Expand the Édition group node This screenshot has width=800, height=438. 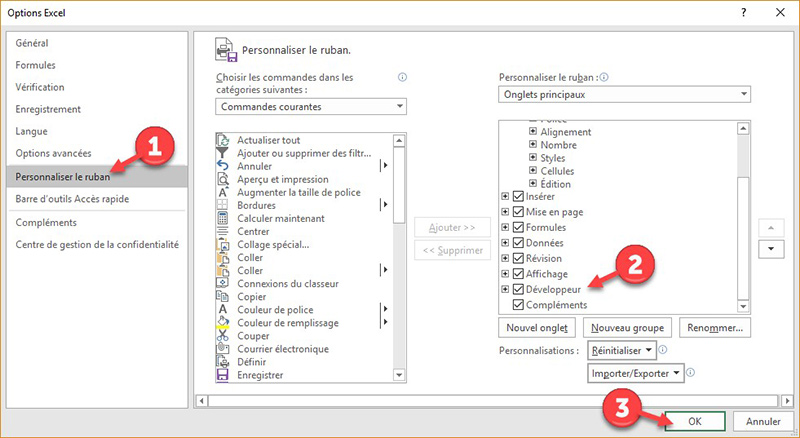click(533, 183)
